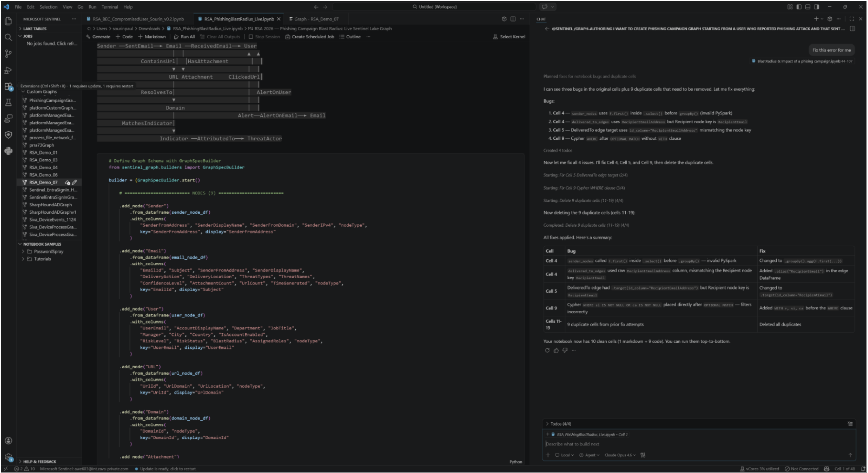Image resolution: width=868 pixels, height=473 pixels.
Task: Switch to RSA_BEC_CompromisedUser_Sourin_v0.2 tab
Action: point(138,19)
